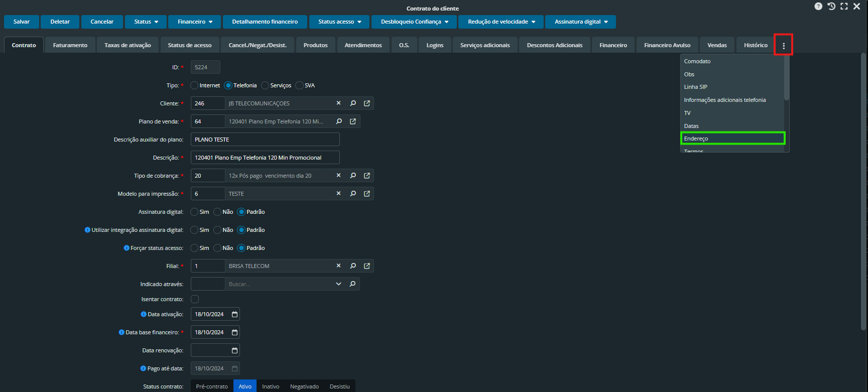Open the Filial record external link icon
Screen dimensions: 868x392
367,266
